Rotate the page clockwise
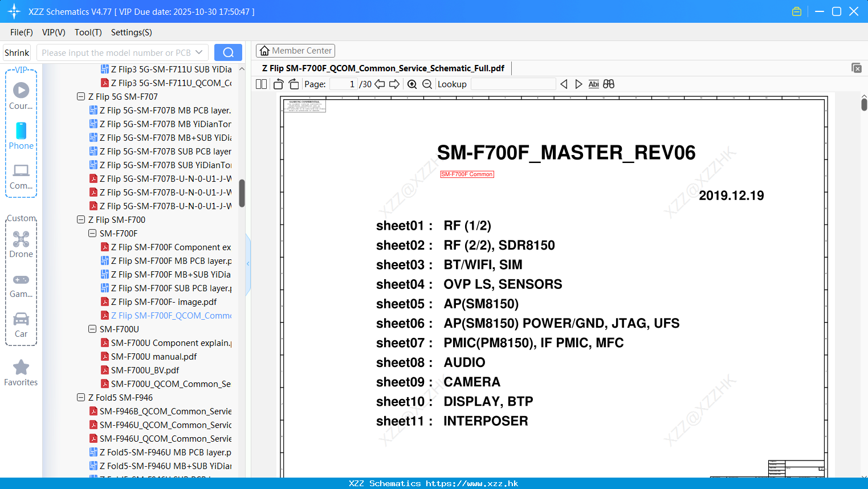 pyautogui.click(x=294, y=84)
